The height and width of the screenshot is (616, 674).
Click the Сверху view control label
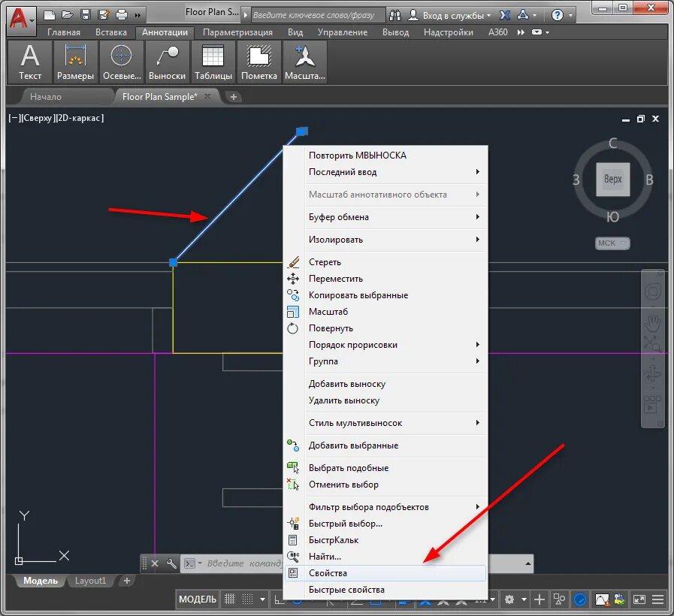click(x=38, y=118)
